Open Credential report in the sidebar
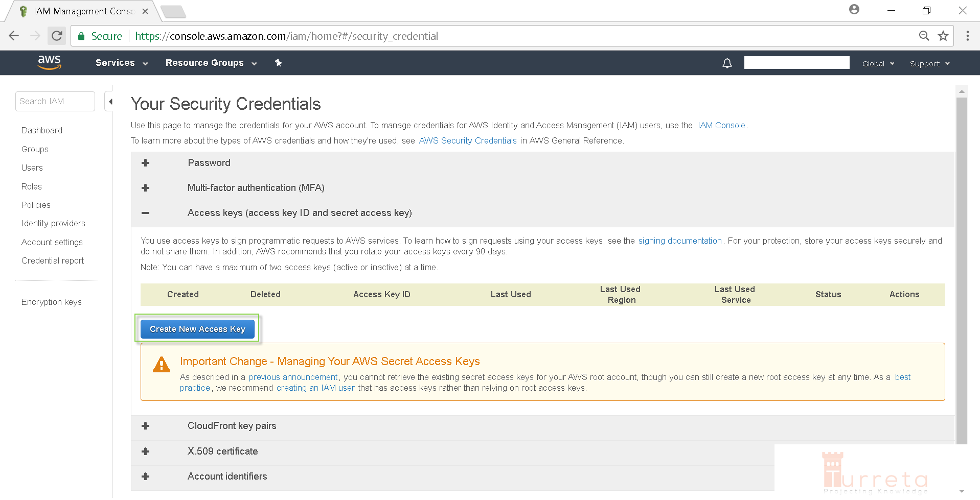The image size is (980, 500). click(53, 260)
